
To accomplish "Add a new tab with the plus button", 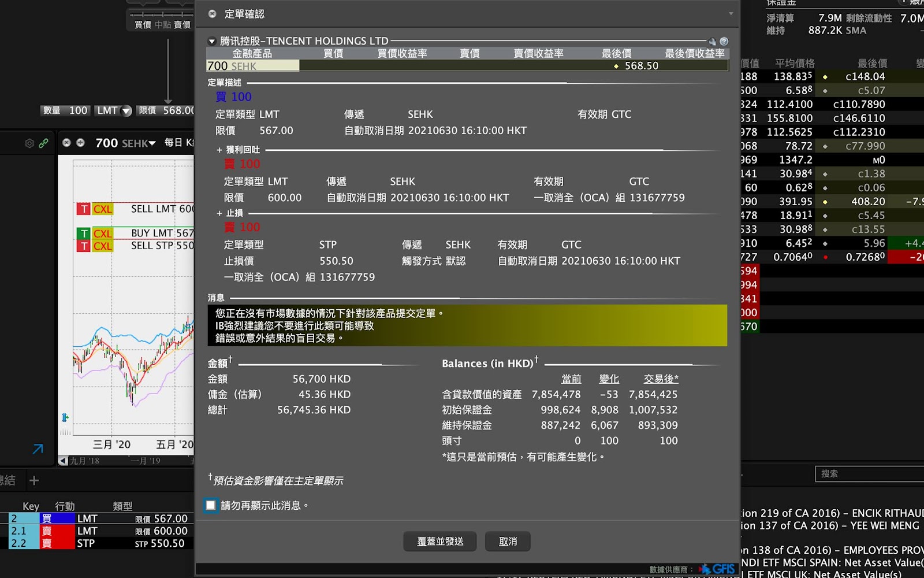I will 34,480.
